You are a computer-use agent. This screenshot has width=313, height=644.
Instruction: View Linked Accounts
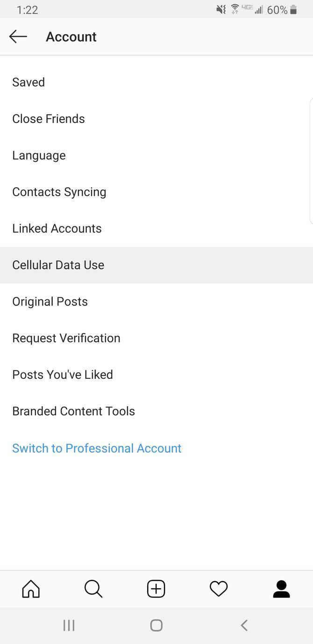click(x=57, y=228)
